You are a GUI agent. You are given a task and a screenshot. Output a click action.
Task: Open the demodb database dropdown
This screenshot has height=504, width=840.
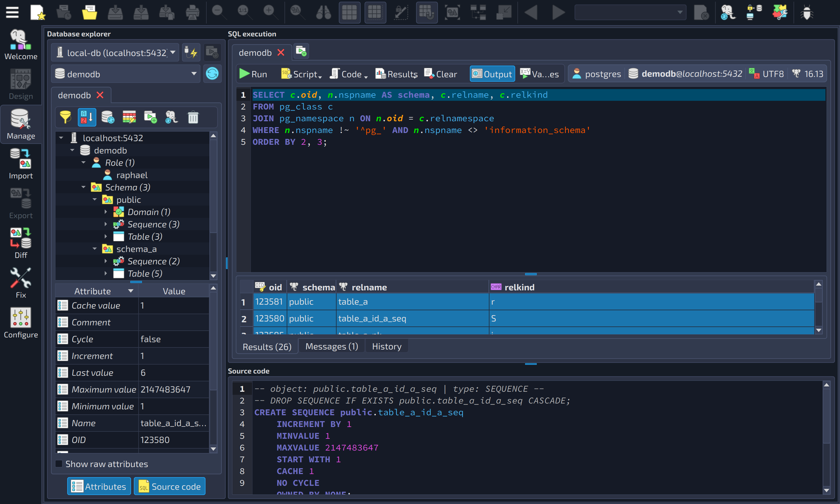126,74
